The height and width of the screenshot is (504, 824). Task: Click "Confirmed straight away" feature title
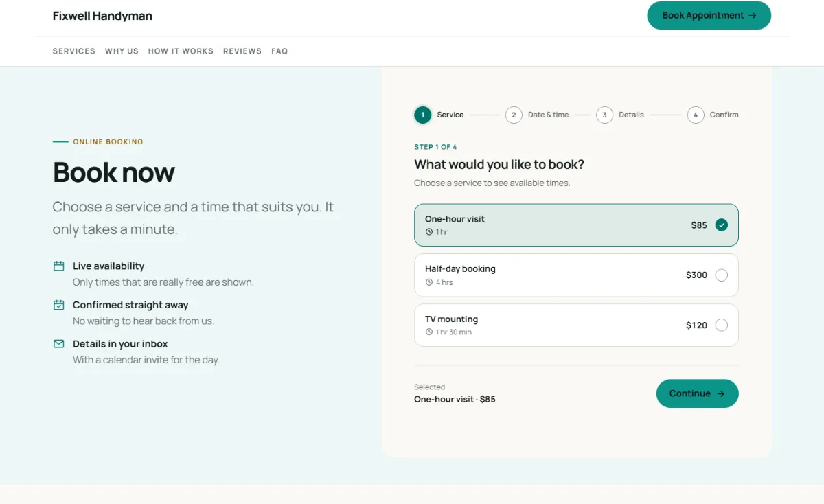[130, 305]
